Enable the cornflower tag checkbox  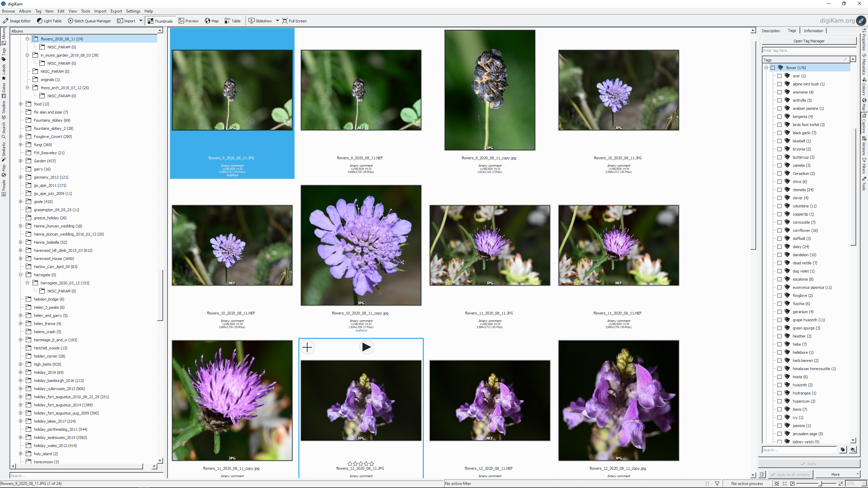780,230
